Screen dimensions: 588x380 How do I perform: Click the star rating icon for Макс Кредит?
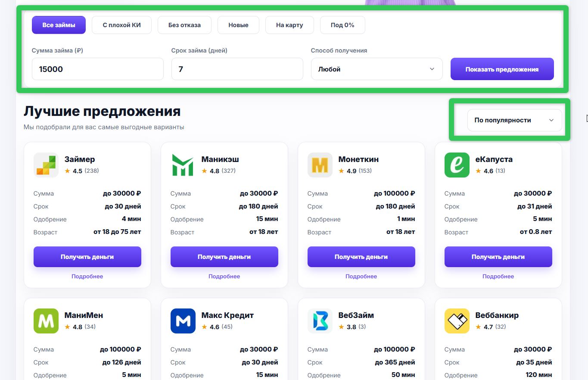[204, 327]
